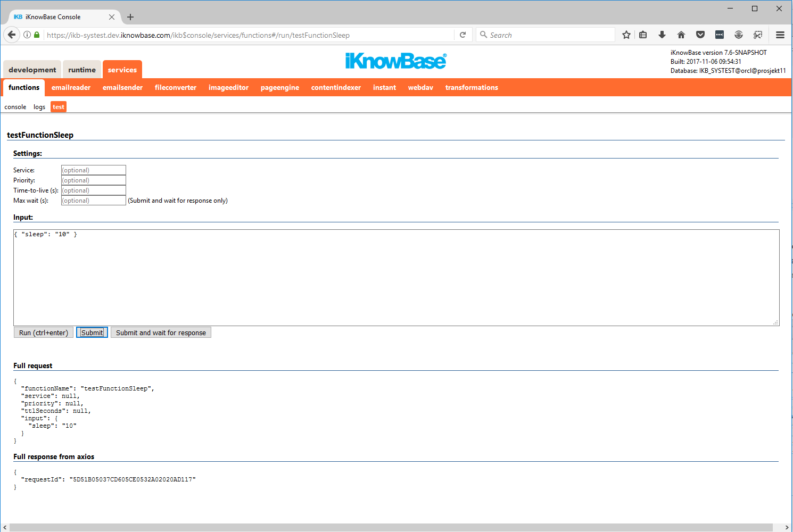Click the Priority optional input field
Screen dimensions: 793x532
(94, 180)
